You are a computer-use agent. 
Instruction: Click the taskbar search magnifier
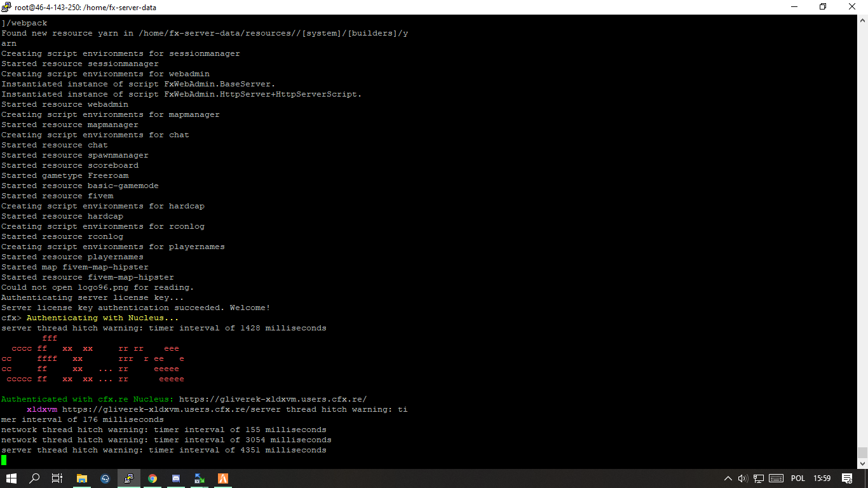34,478
